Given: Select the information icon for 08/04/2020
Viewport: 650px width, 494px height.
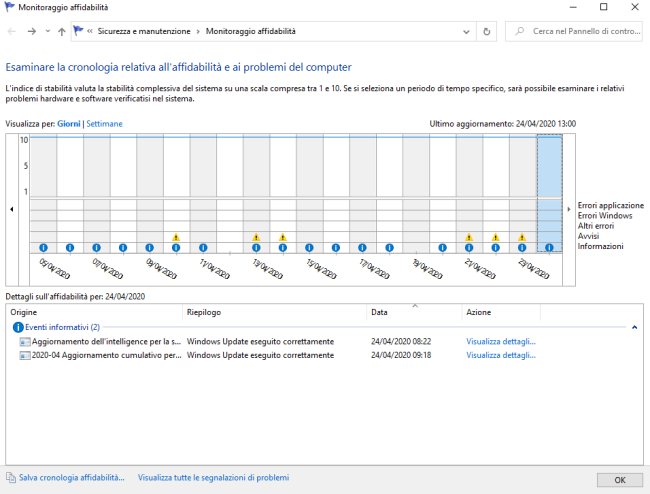Looking at the screenshot, I should tap(123, 248).
